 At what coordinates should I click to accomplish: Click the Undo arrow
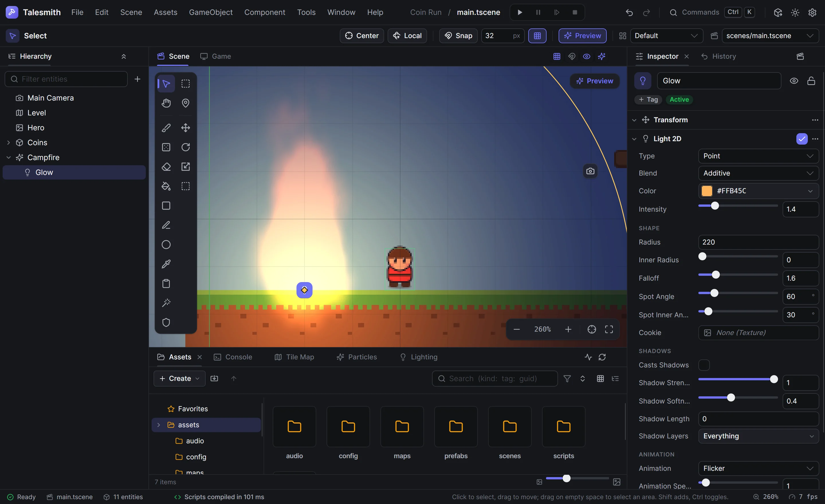(x=629, y=12)
